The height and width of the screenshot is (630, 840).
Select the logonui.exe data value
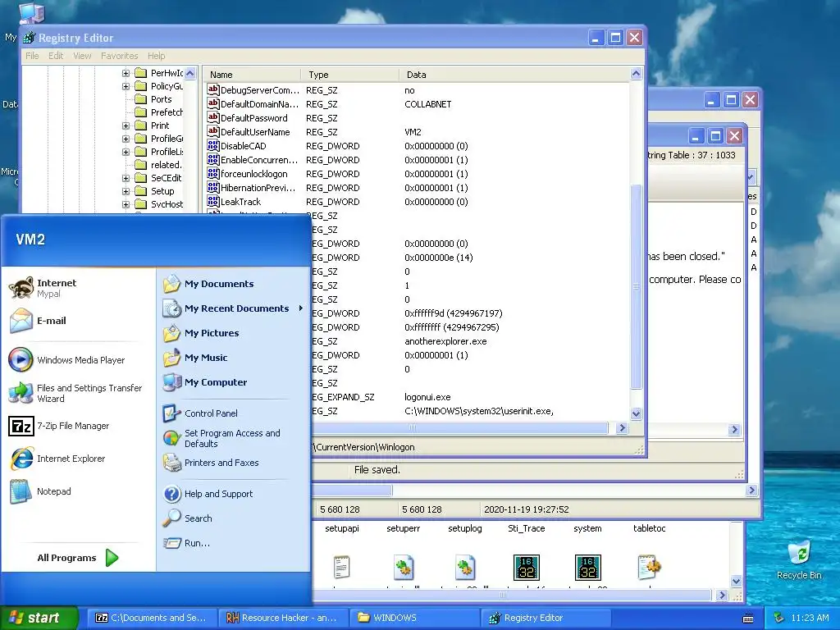pos(427,397)
